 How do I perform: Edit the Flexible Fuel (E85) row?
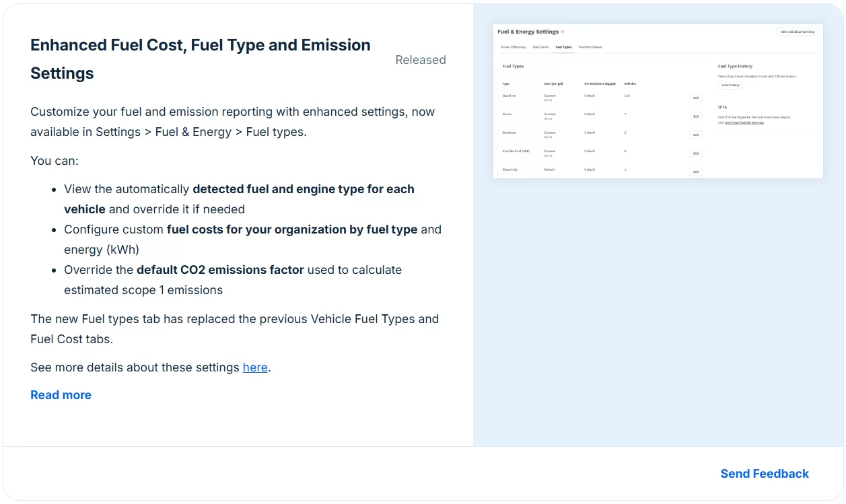click(696, 153)
